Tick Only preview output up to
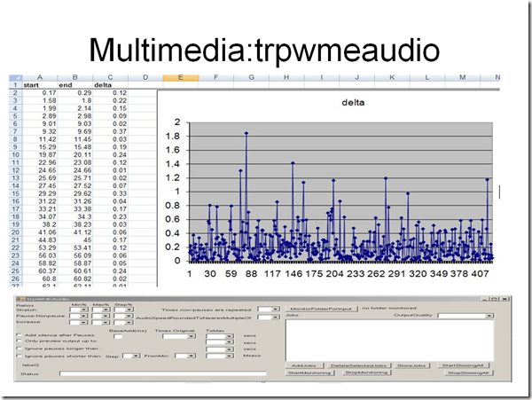The image size is (532, 400). [19, 341]
